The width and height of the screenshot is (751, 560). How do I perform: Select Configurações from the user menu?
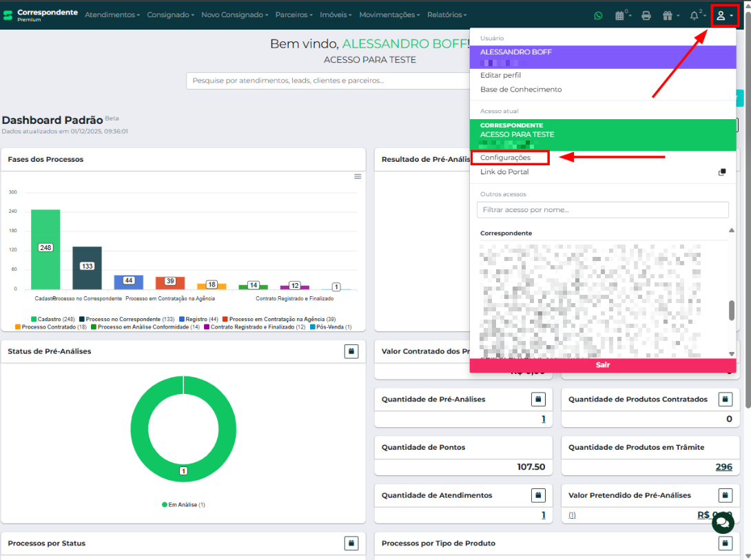[x=506, y=158]
